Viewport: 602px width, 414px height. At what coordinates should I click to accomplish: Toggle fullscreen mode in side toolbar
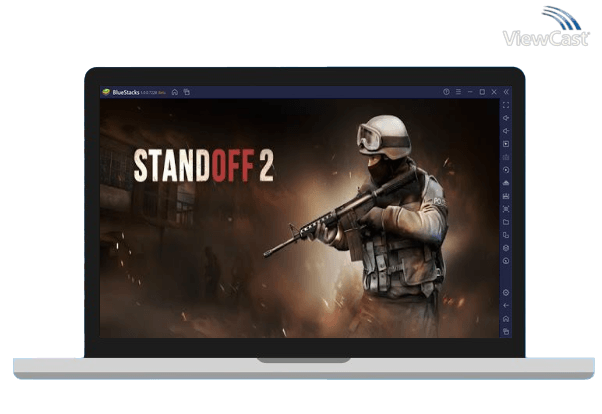(506, 105)
